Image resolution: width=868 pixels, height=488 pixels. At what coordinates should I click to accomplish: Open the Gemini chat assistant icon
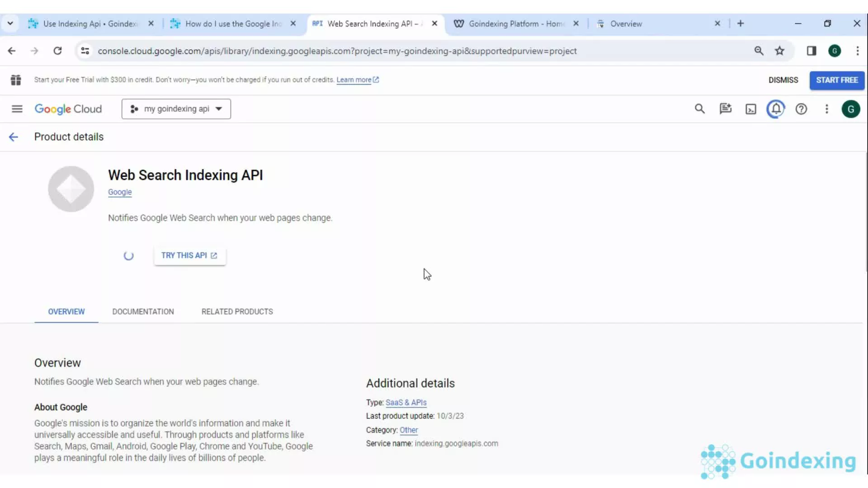725,109
